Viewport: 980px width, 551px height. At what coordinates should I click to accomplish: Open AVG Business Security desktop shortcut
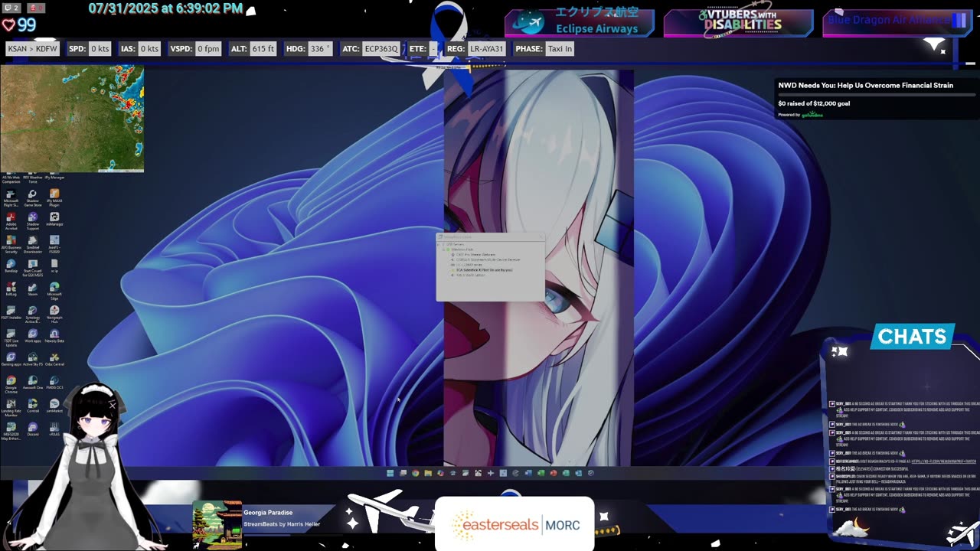[x=11, y=244]
